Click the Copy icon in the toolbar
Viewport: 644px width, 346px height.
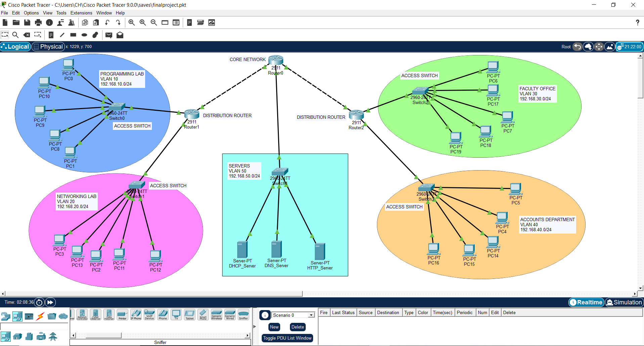pyautogui.click(x=85, y=22)
